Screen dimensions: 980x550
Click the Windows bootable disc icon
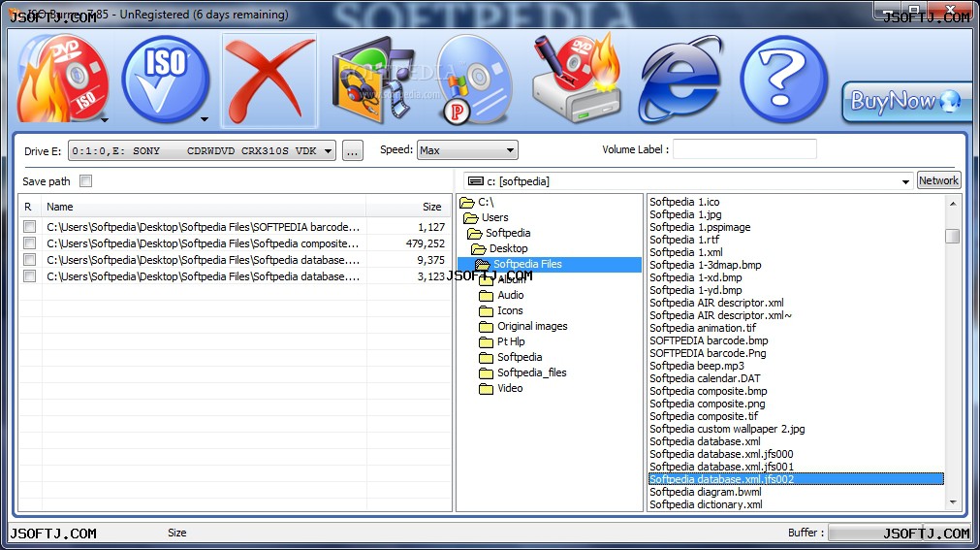474,80
